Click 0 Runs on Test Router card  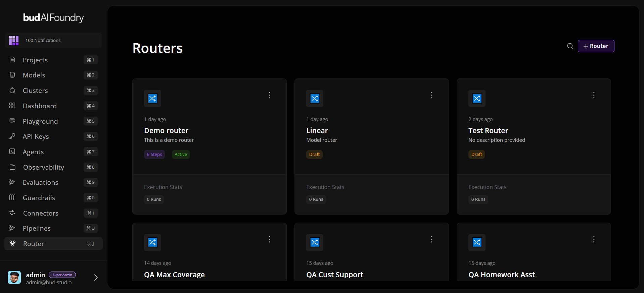click(478, 199)
